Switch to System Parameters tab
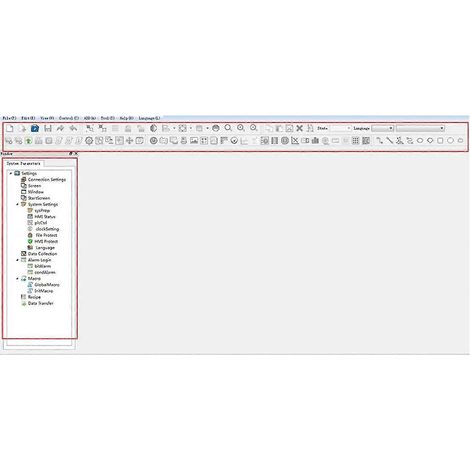 23,164
